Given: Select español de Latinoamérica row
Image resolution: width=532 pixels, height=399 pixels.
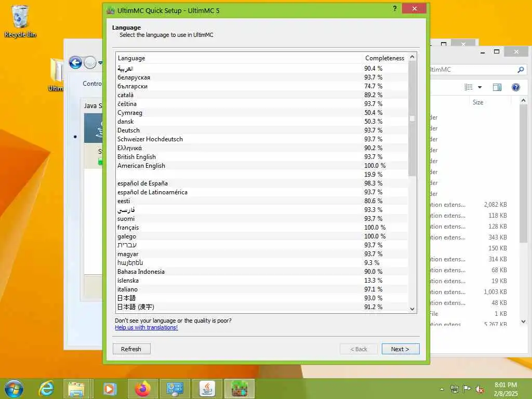Looking at the screenshot, I should [262, 192].
